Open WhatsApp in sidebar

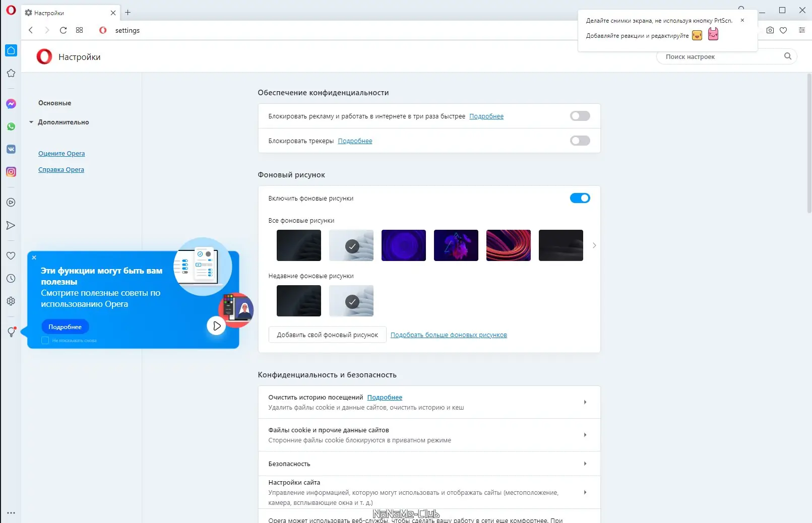click(x=11, y=126)
